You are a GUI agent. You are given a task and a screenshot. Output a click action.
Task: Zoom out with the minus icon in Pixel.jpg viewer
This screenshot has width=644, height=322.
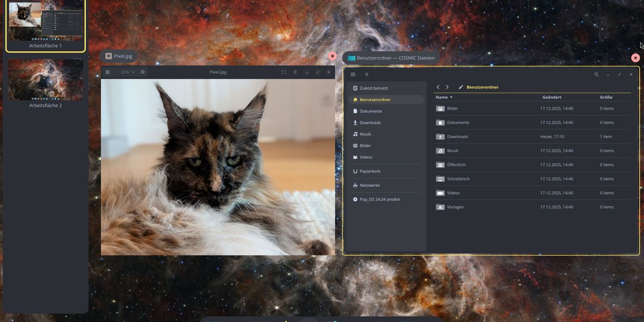tap(108, 72)
